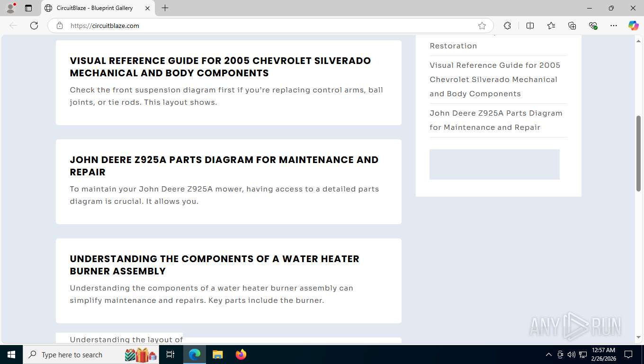Reload the current page

pos(34,26)
